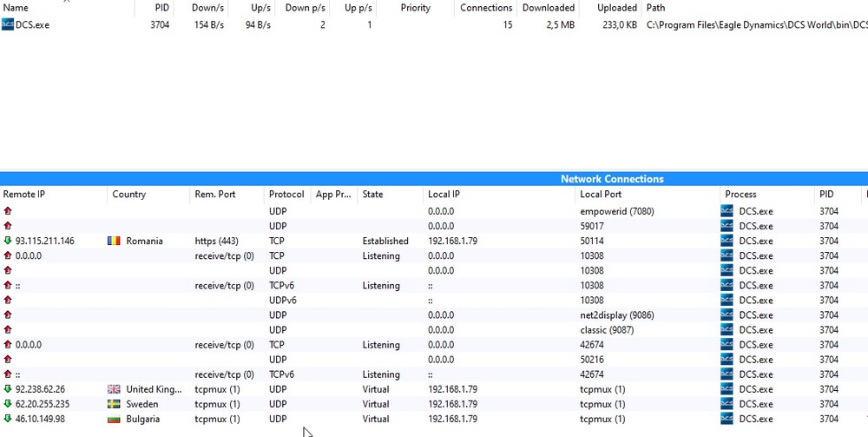Sort by the Uploaded column header
Screen dimensions: 868x437
coord(616,8)
